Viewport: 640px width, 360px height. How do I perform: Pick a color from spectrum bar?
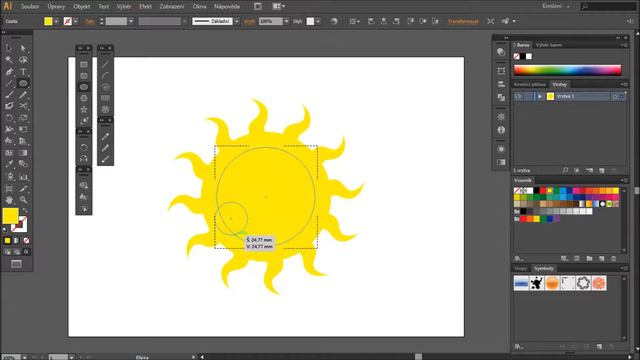coord(567,70)
